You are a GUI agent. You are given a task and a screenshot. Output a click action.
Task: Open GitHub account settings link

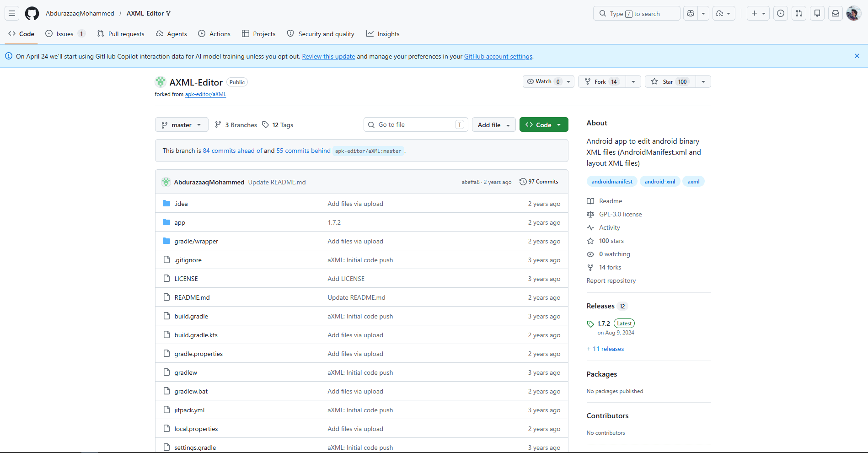pos(498,56)
